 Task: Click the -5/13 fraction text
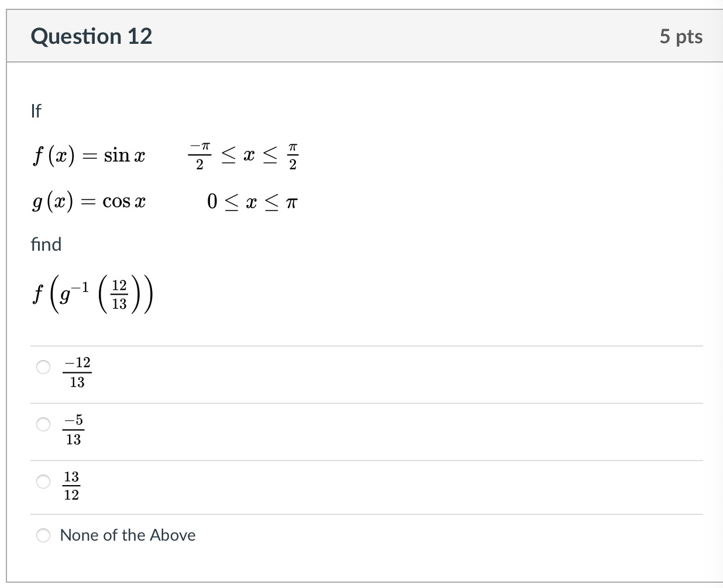pyautogui.click(x=74, y=430)
